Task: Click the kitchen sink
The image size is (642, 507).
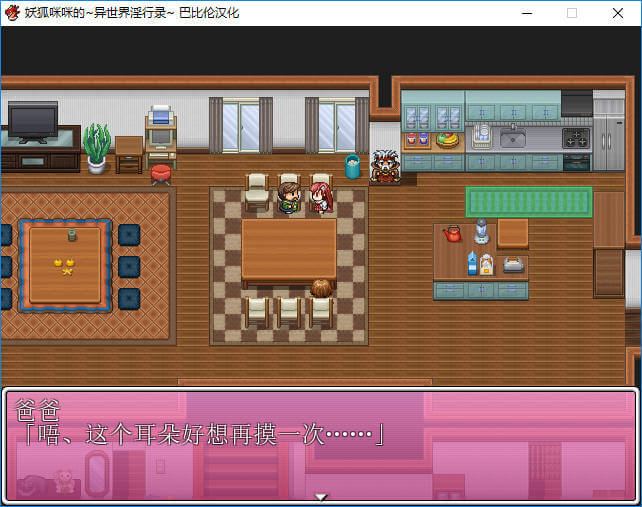Action: (513, 137)
